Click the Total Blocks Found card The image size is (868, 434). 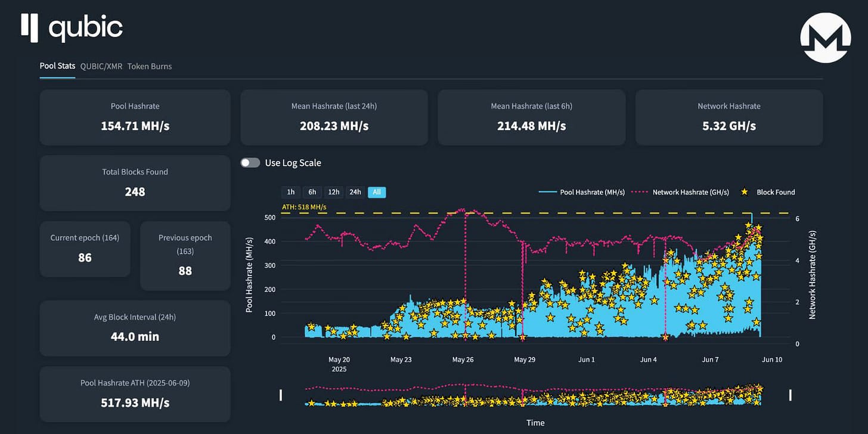click(135, 183)
